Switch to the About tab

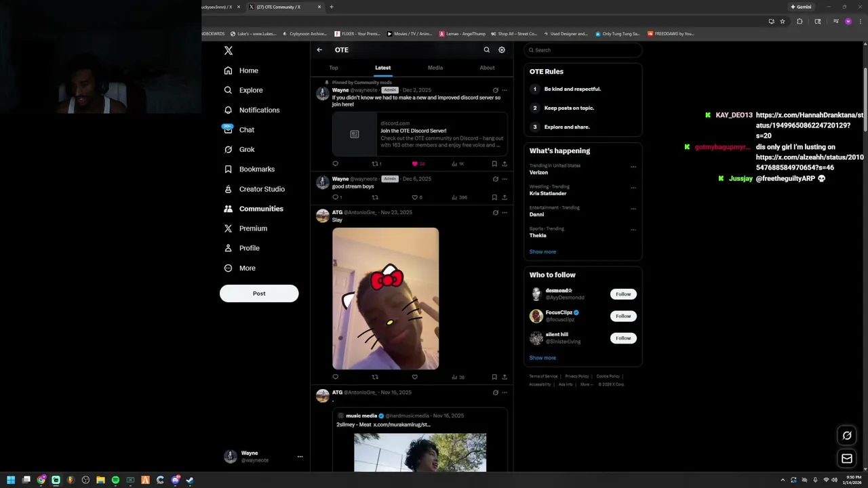click(x=487, y=68)
